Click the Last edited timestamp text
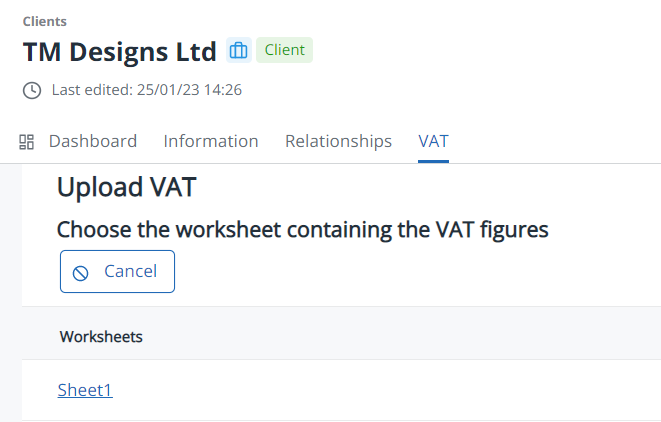This screenshot has height=422, width=661. click(147, 90)
